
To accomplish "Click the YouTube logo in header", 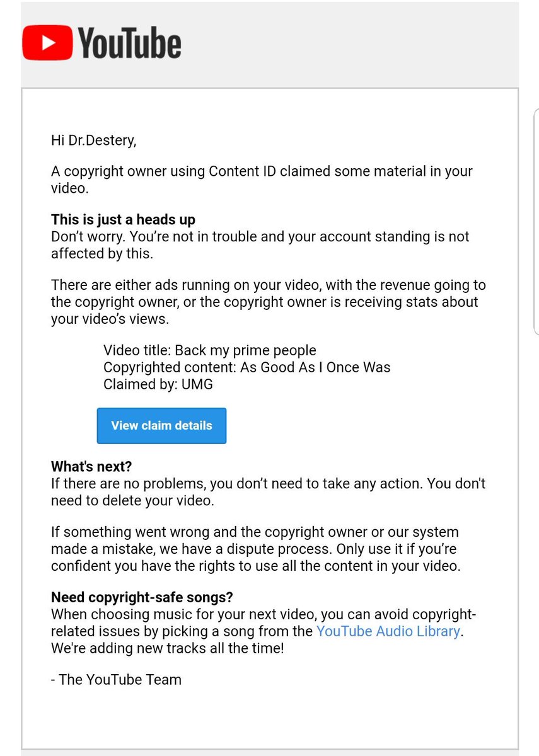I will (x=101, y=42).
